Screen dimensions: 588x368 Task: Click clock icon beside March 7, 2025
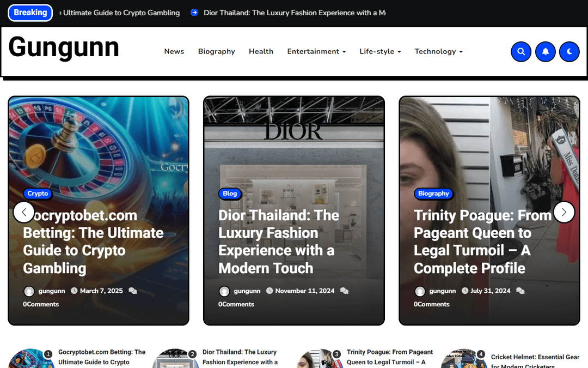coord(74,291)
